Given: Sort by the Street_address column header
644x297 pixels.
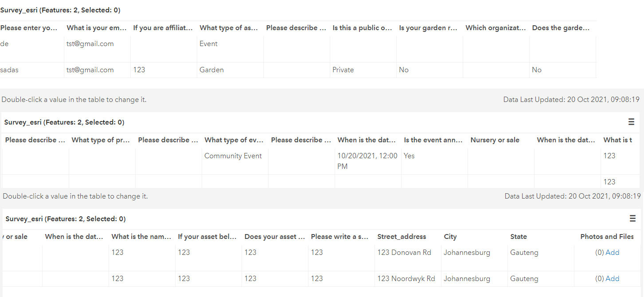Looking at the screenshot, I should [x=402, y=237].
